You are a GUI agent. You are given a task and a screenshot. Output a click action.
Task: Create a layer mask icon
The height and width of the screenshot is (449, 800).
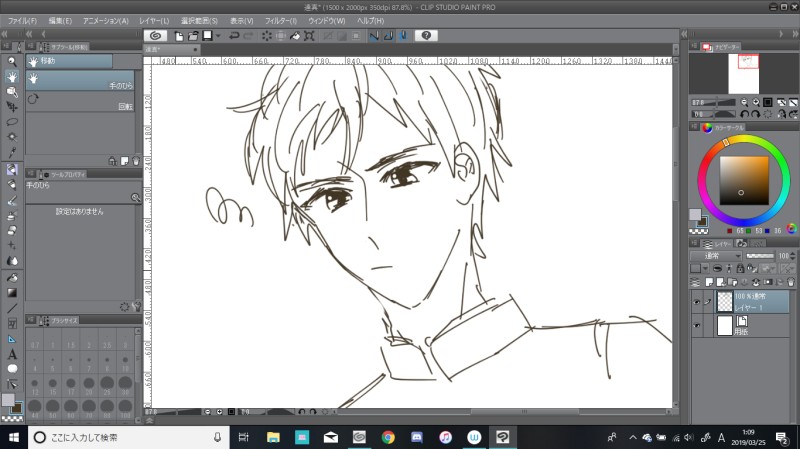click(767, 282)
